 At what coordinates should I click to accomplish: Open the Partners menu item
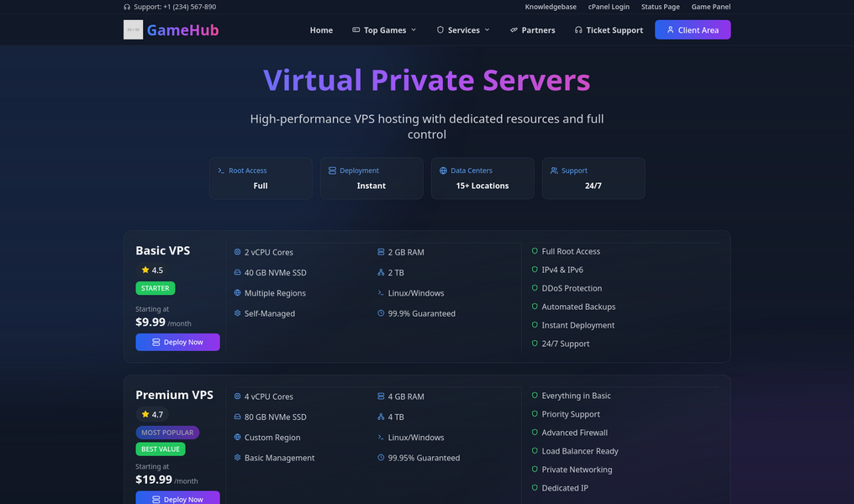(532, 30)
